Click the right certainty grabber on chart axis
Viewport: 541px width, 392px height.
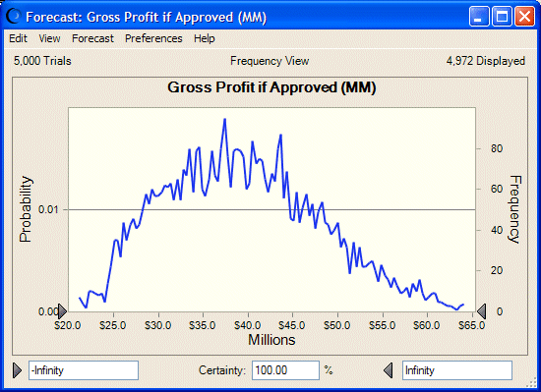point(481,311)
